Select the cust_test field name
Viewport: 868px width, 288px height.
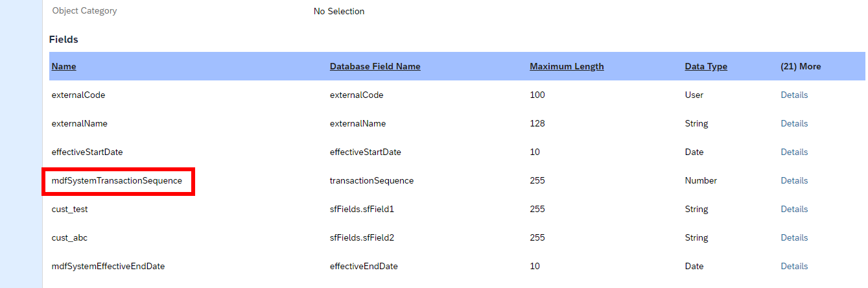(70, 209)
